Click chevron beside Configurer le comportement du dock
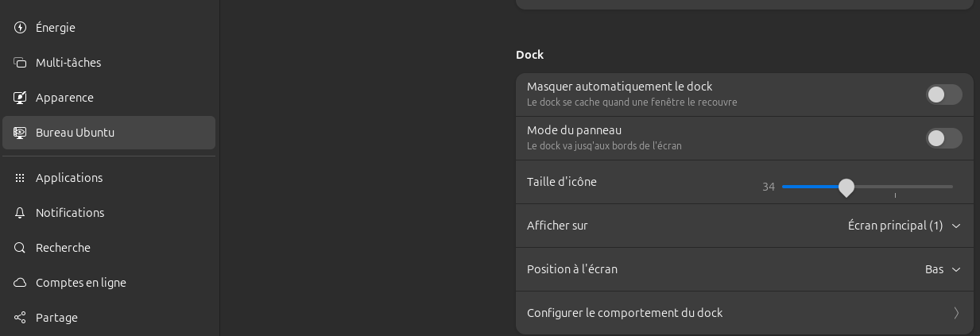The width and height of the screenshot is (980, 336). point(956,313)
